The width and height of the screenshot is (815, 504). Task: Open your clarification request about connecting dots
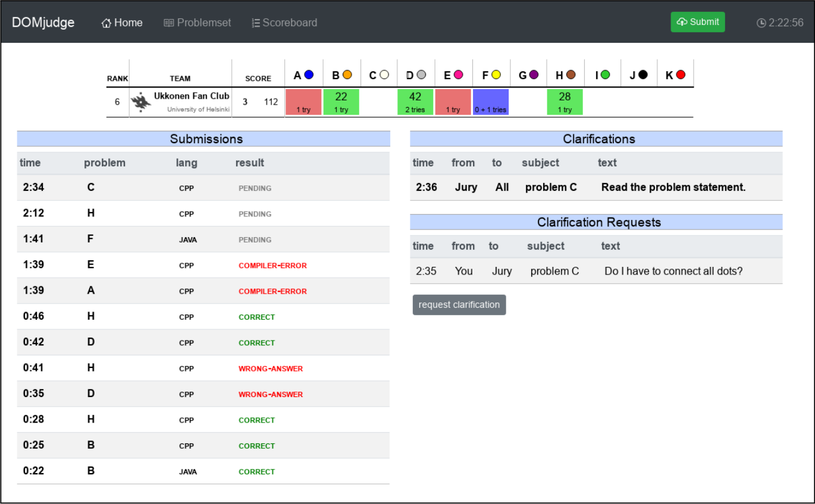coord(596,271)
